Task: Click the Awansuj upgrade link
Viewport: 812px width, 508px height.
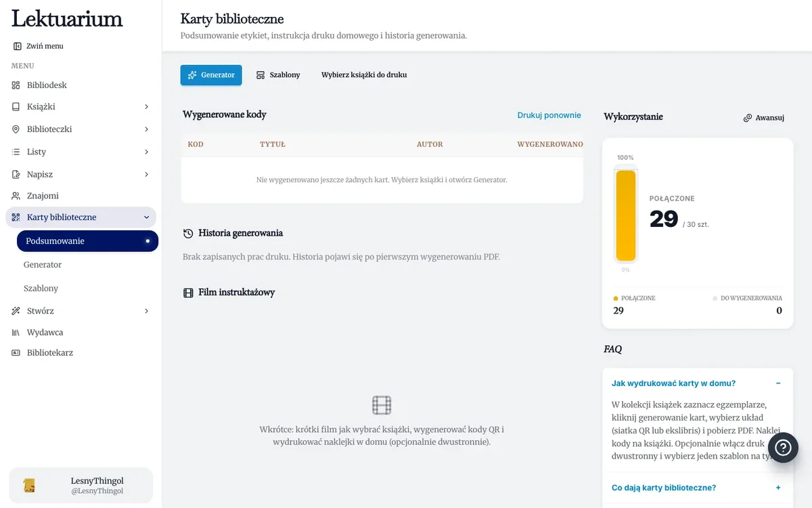Action: coord(764,118)
